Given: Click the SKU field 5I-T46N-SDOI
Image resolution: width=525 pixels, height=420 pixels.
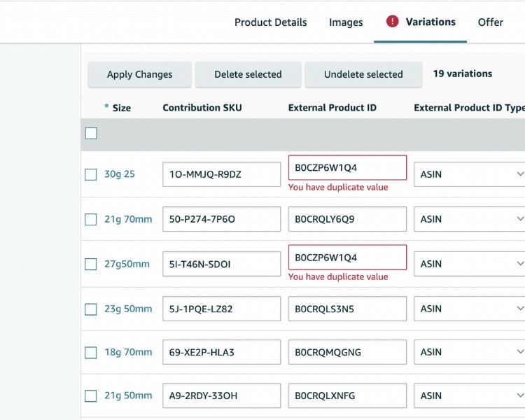Looking at the screenshot, I should pyautogui.click(x=222, y=264).
